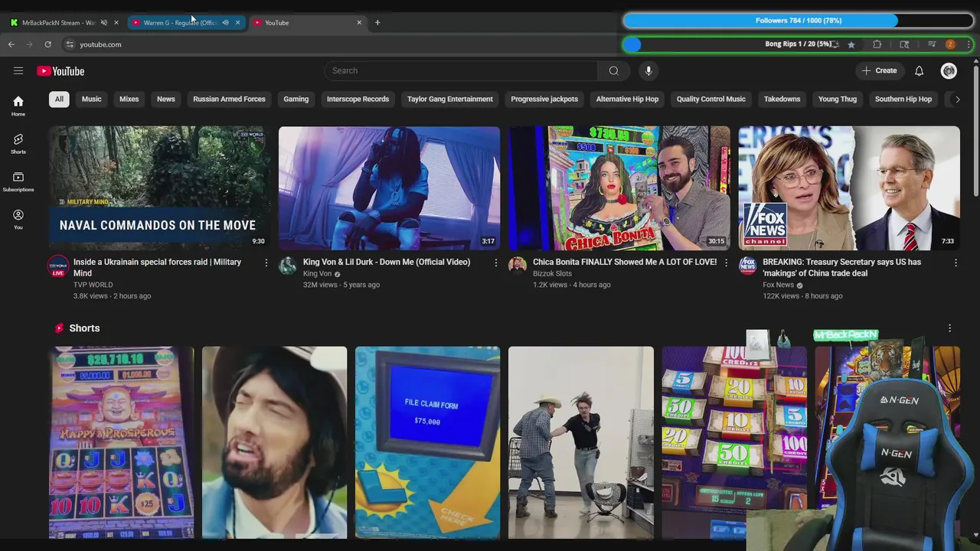Unmute the MrBackPackN Stream tab
Viewport: 980px width, 551px height.
(104, 22)
